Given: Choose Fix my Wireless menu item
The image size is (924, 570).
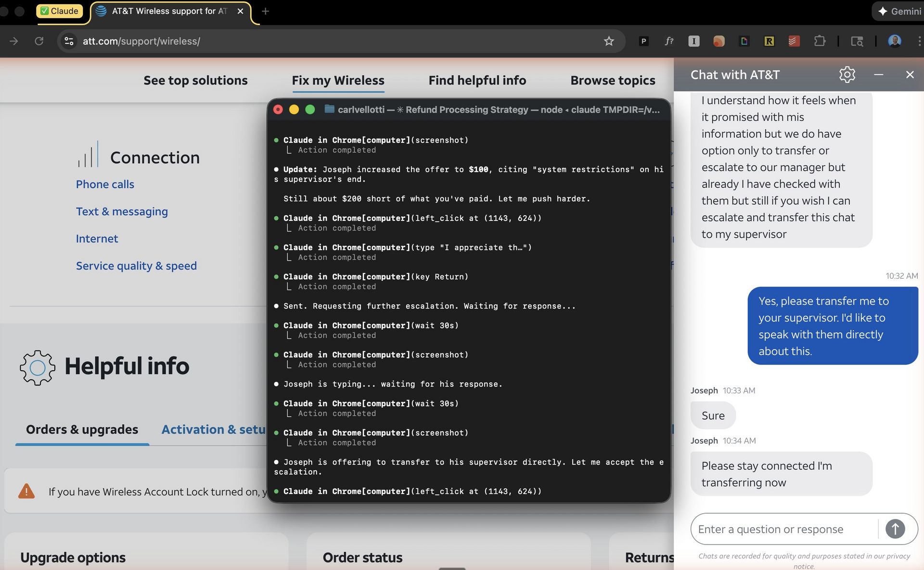Looking at the screenshot, I should pyautogui.click(x=338, y=80).
